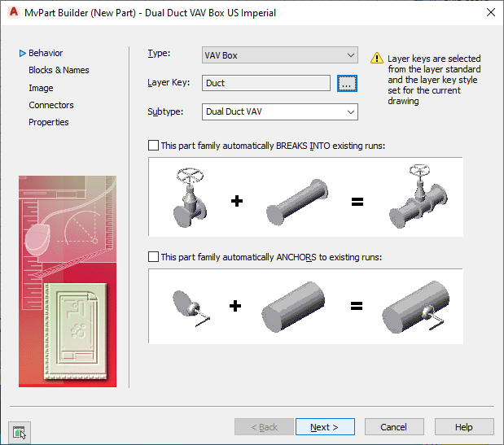Click the Layer Key field containing Duct
The height and width of the screenshot is (445, 504).
point(265,83)
